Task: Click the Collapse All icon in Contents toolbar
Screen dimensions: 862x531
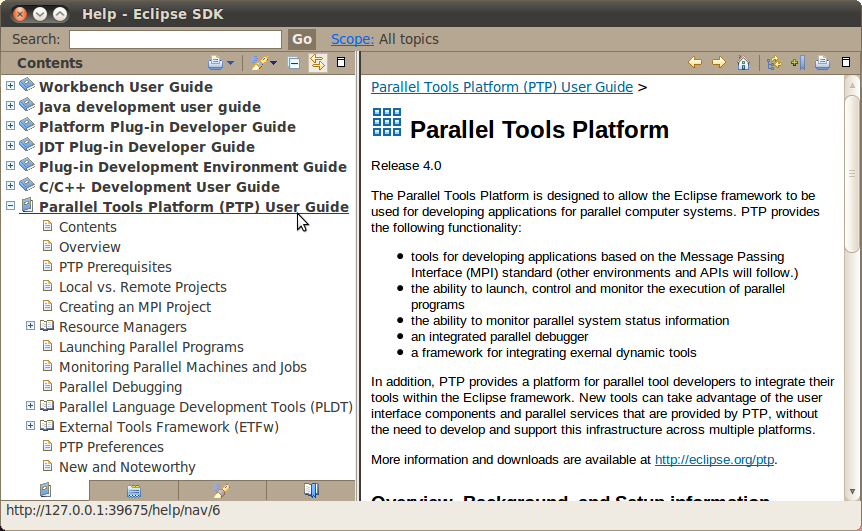Action: tap(294, 63)
